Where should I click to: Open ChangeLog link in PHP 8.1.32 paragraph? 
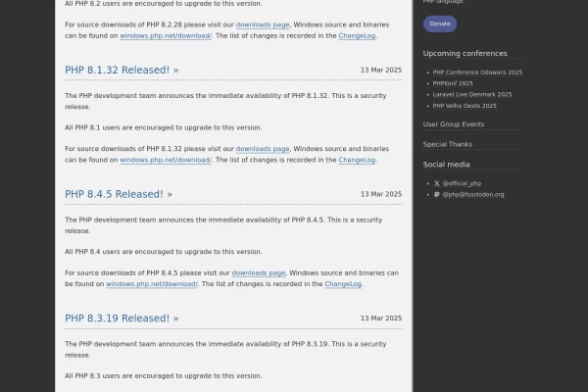pos(357,160)
